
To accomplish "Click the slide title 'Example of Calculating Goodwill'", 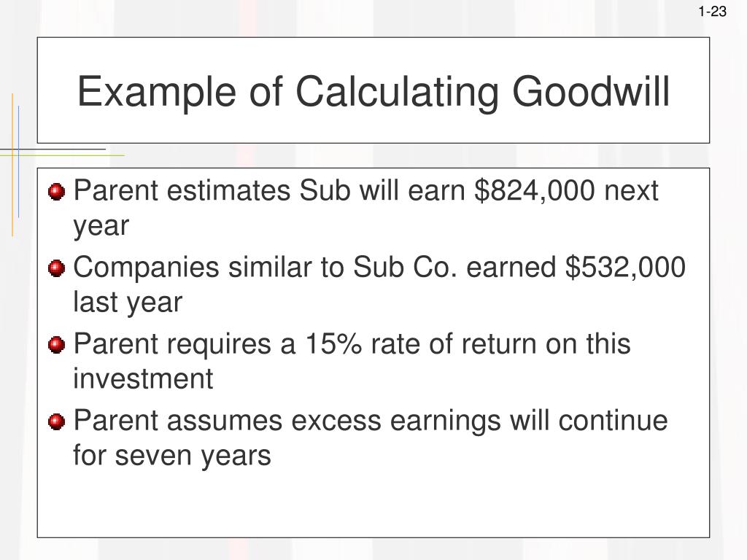I will (x=373, y=92).
